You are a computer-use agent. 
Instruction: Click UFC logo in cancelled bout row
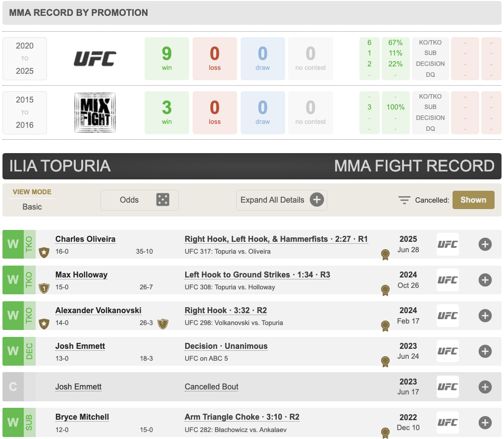pyautogui.click(x=448, y=387)
